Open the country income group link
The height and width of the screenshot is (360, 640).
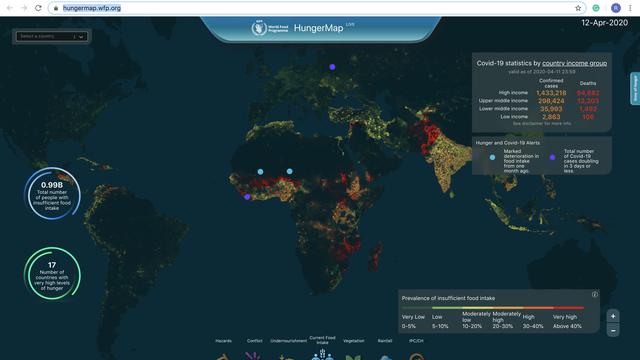[x=574, y=63]
